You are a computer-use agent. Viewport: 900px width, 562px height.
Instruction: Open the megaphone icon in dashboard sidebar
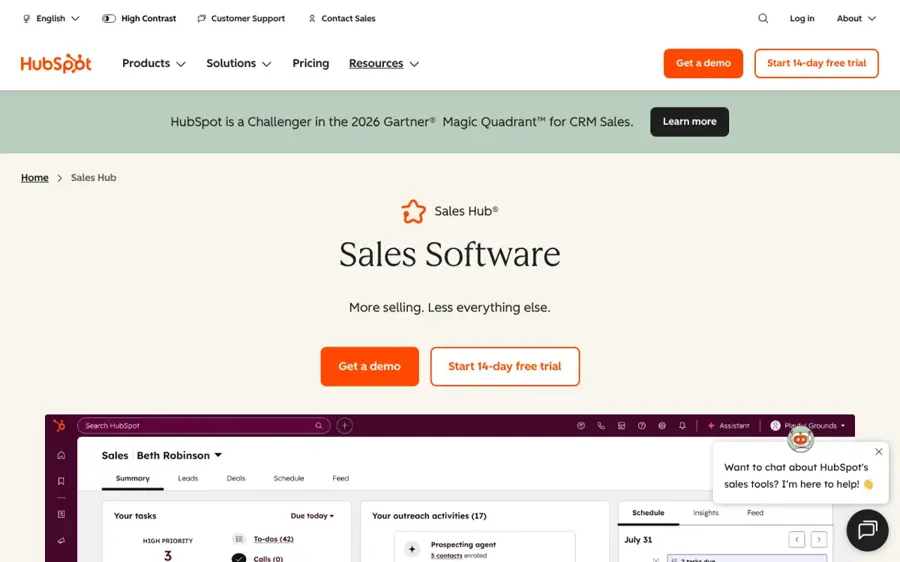[61, 540]
